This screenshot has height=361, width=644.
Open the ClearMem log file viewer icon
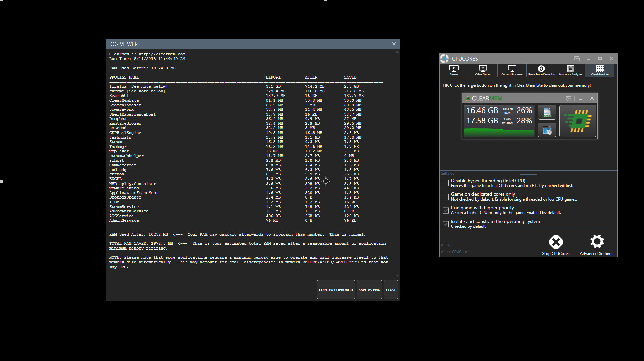(547, 112)
